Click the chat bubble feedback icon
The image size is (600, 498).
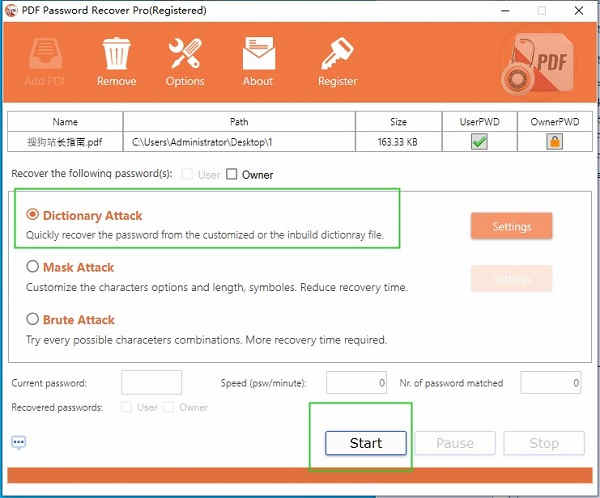tap(19, 442)
